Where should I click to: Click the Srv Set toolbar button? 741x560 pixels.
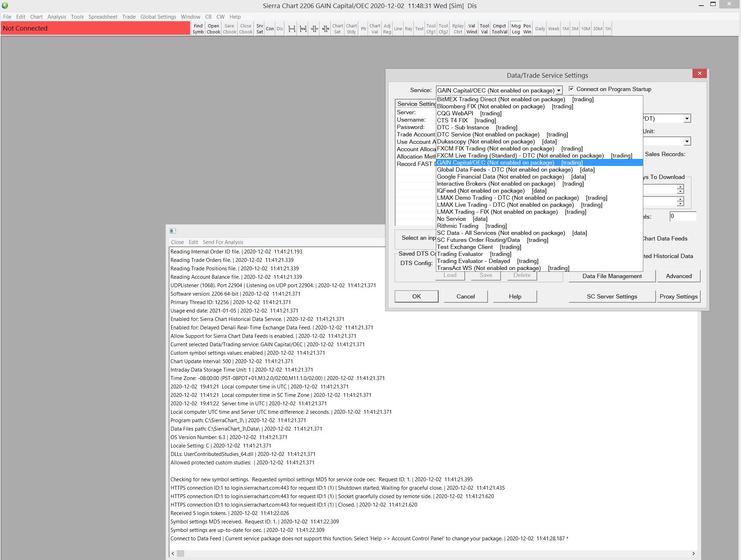coord(259,28)
